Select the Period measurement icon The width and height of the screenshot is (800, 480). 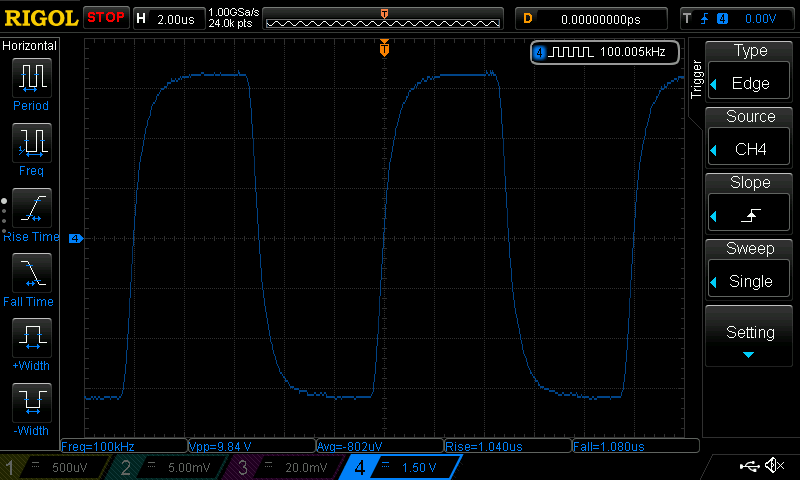pyautogui.click(x=32, y=78)
